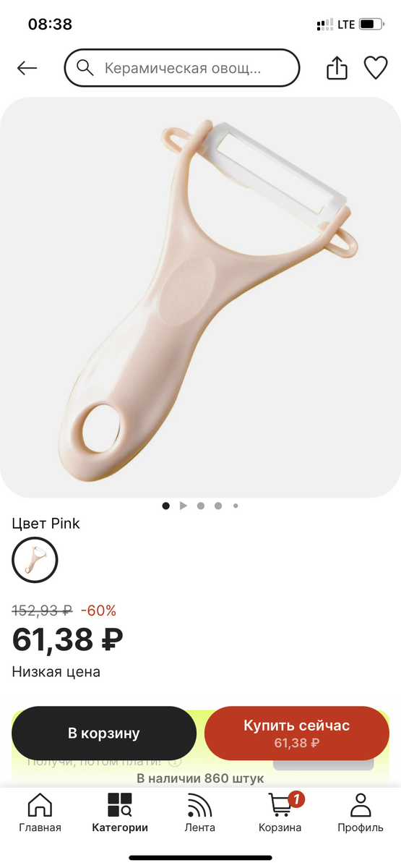
Task: Go to Профиль tab
Action: 360,813
